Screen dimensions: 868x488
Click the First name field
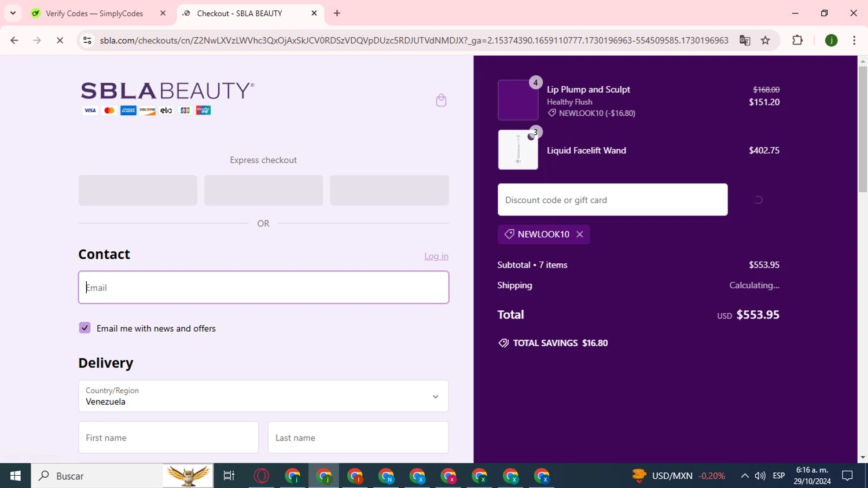tap(168, 438)
